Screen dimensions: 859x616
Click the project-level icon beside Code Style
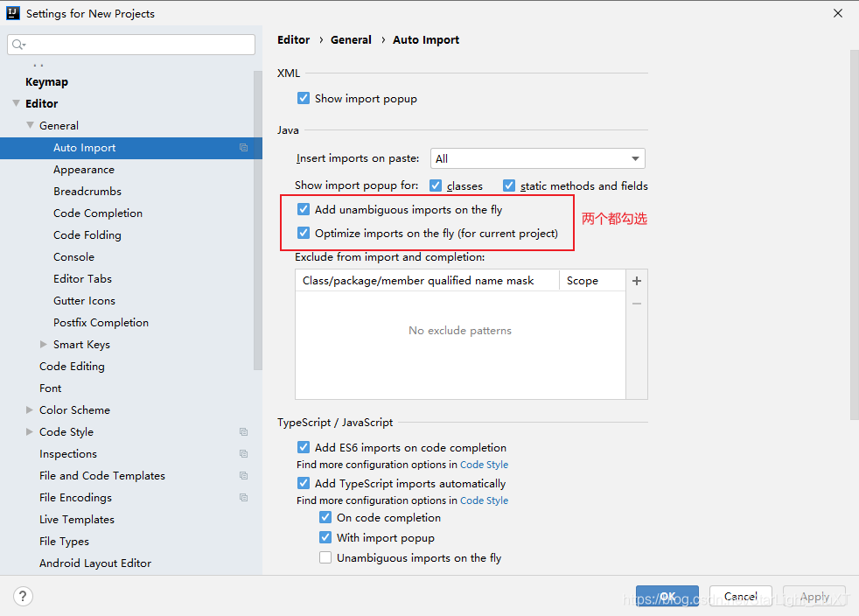(244, 432)
